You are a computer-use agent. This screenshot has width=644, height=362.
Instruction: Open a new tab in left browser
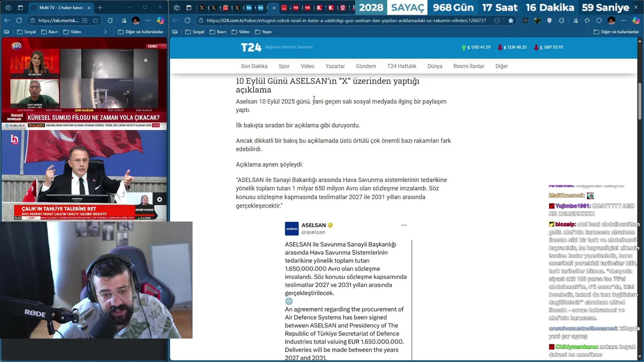(100, 8)
